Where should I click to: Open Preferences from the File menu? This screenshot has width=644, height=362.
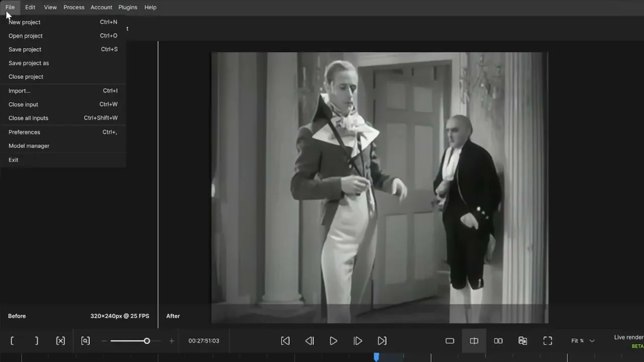tap(63, 132)
